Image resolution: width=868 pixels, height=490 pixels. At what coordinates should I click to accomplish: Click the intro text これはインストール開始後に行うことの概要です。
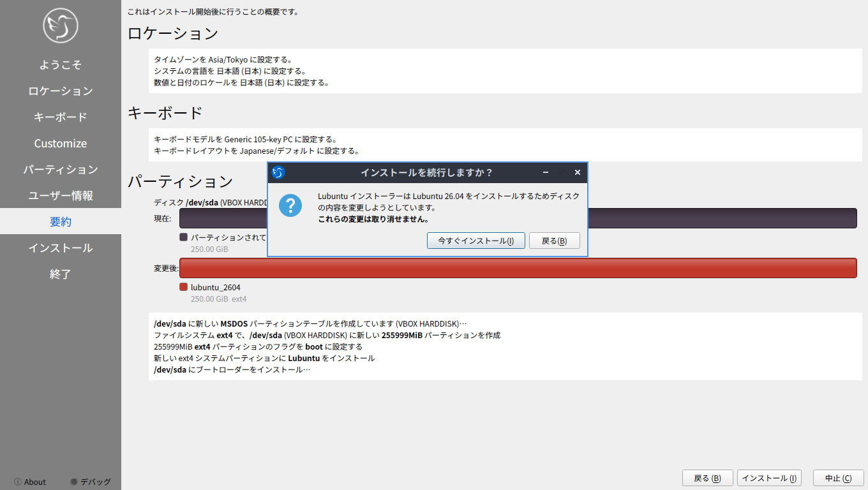click(213, 11)
